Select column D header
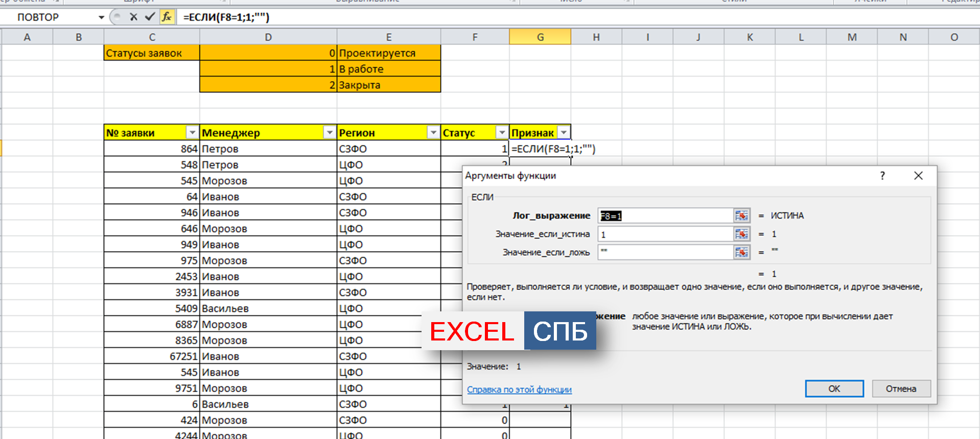Viewport: 980px width, 439px height. pyautogui.click(x=268, y=37)
